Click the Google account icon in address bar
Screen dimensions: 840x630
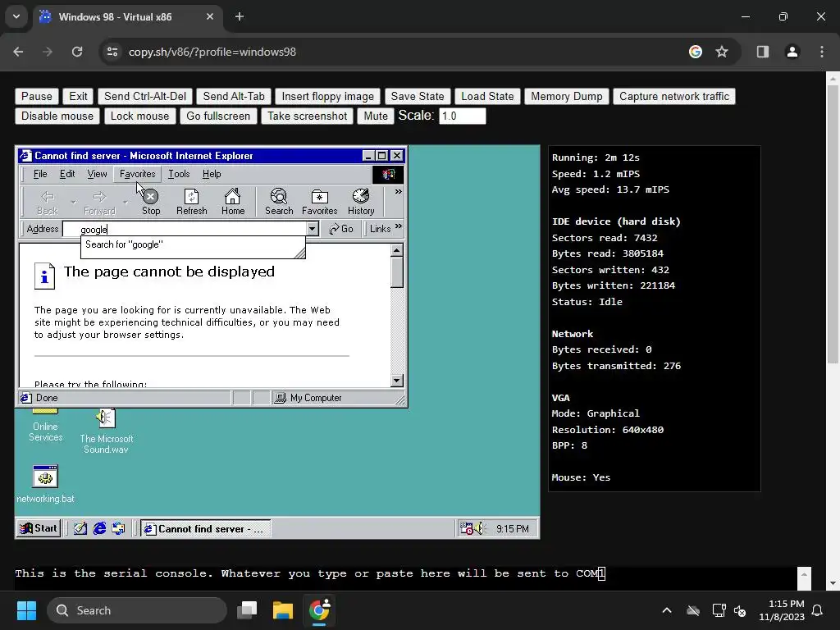(x=696, y=52)
